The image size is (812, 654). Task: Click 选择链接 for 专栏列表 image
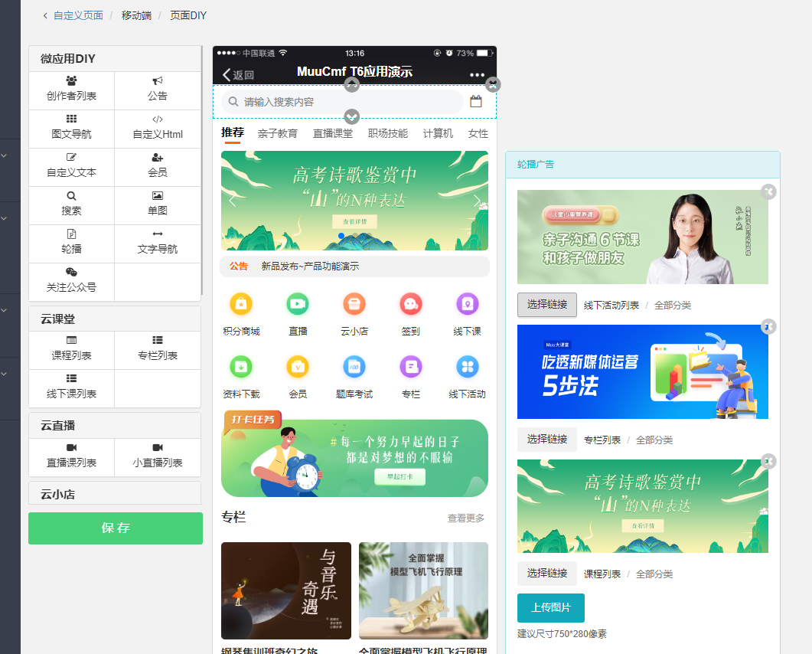click(547, 440)
